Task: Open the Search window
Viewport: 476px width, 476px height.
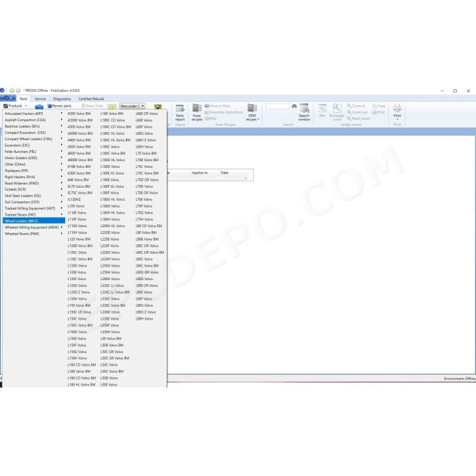Action: pos(304,113)
